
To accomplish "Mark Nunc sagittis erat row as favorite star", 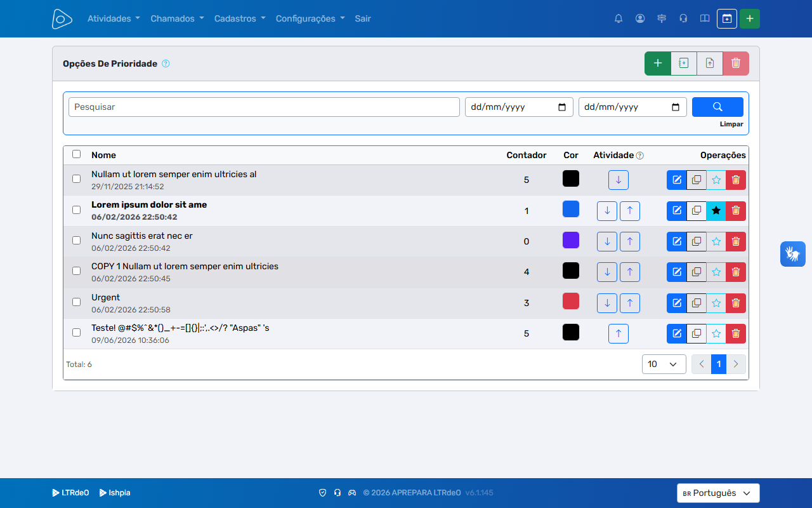I will coord(716,241).
